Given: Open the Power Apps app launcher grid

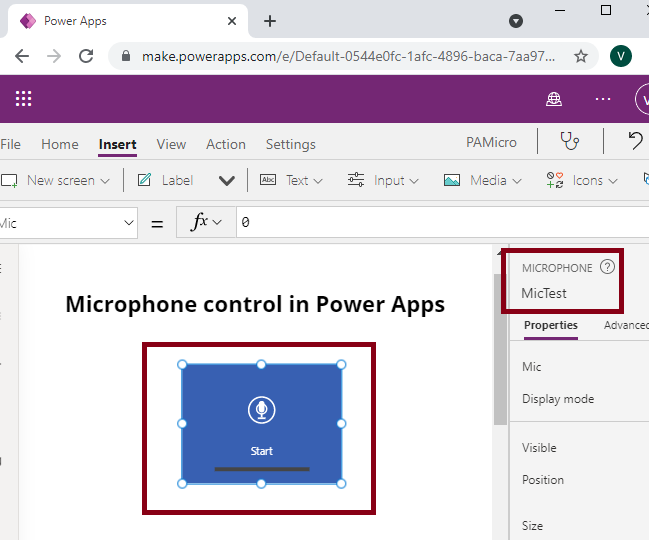Looking at the screenshot, I should pos(23,99).
